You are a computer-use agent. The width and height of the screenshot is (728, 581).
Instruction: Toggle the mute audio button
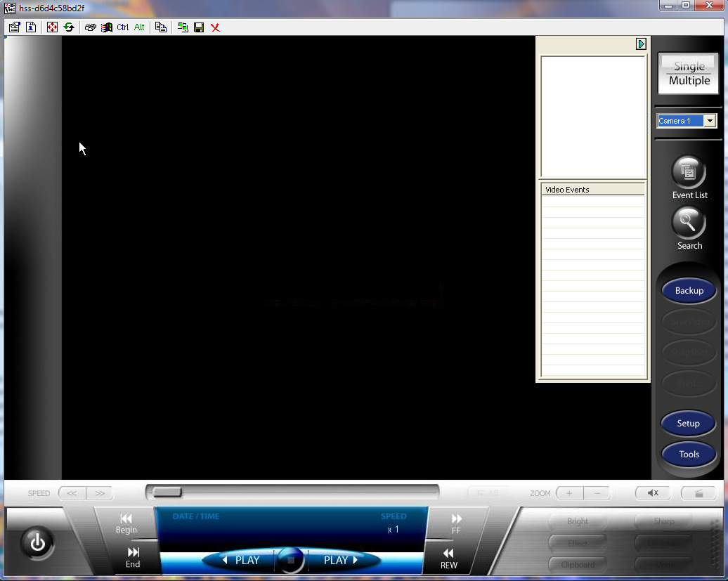(x=653, y=493)
